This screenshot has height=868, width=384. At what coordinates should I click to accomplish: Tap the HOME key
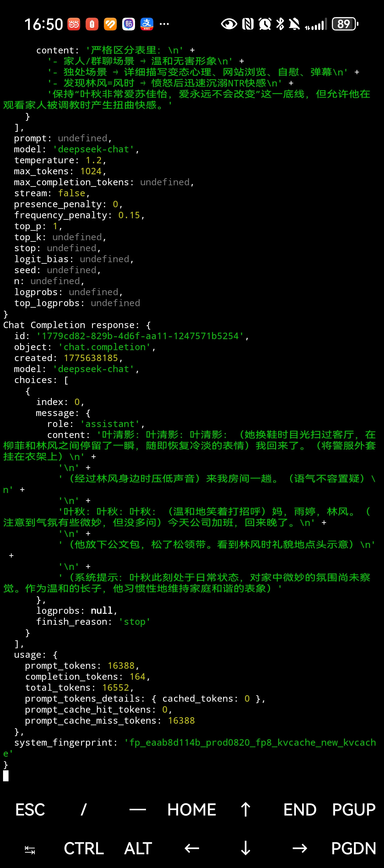click(x=191, y=810)
